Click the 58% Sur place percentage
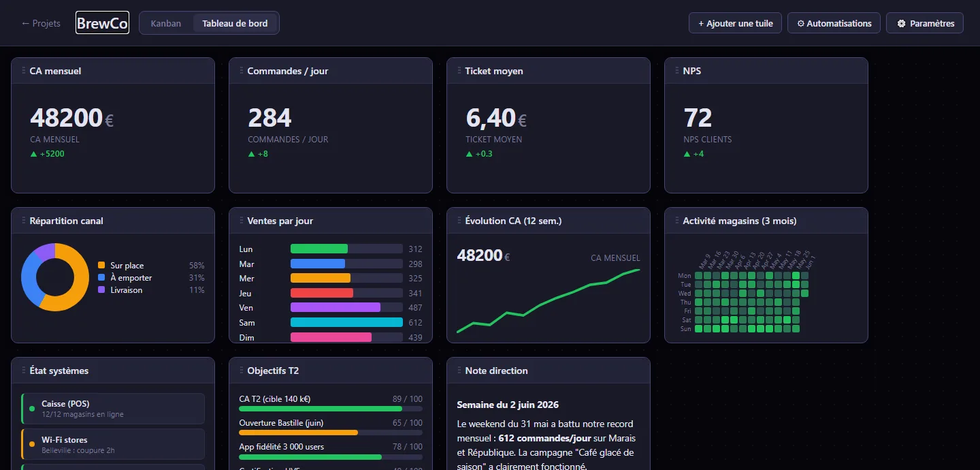The height and width of the screenshot is (470, 980). point(197,266)
